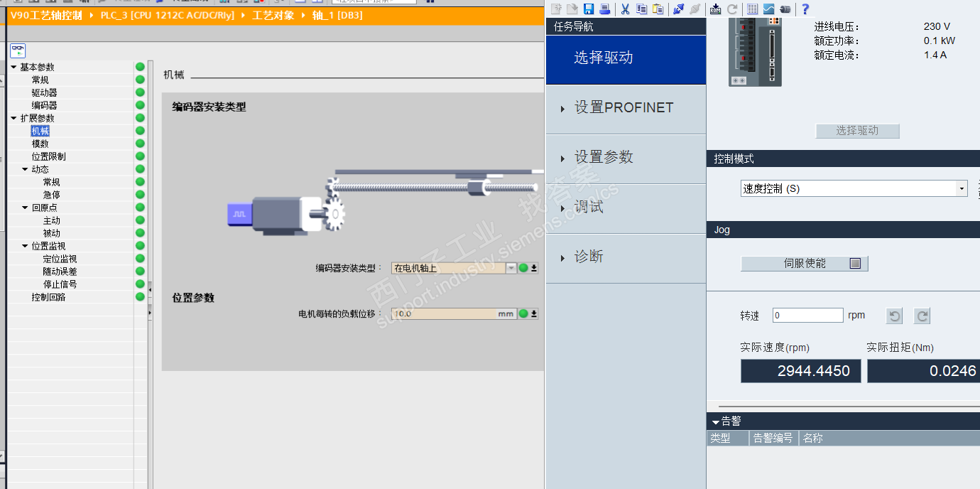Viewport: 980px width, 489px height.
Task: Click the save to ROM icon
Action: [x=716, y=9]
